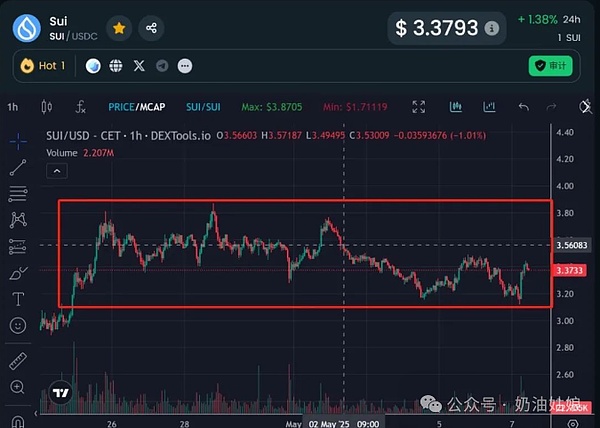Open the project's X (Twitter) link
The height and width of the screenshot is (428, 600).
coord(139,66)
